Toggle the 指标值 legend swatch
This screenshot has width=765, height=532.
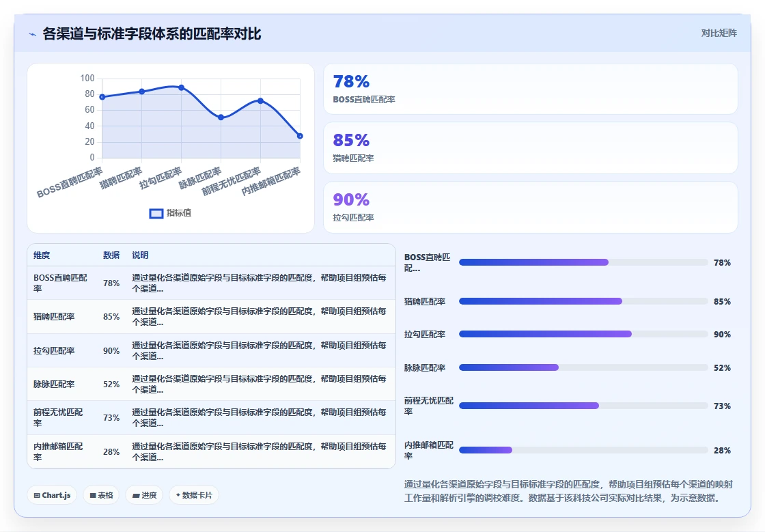(156, 214)
